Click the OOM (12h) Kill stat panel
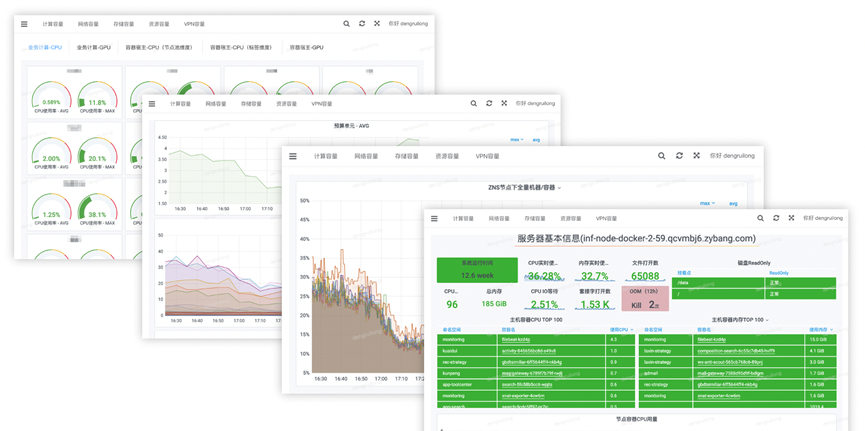865x431 pixels. pos(644,298)
